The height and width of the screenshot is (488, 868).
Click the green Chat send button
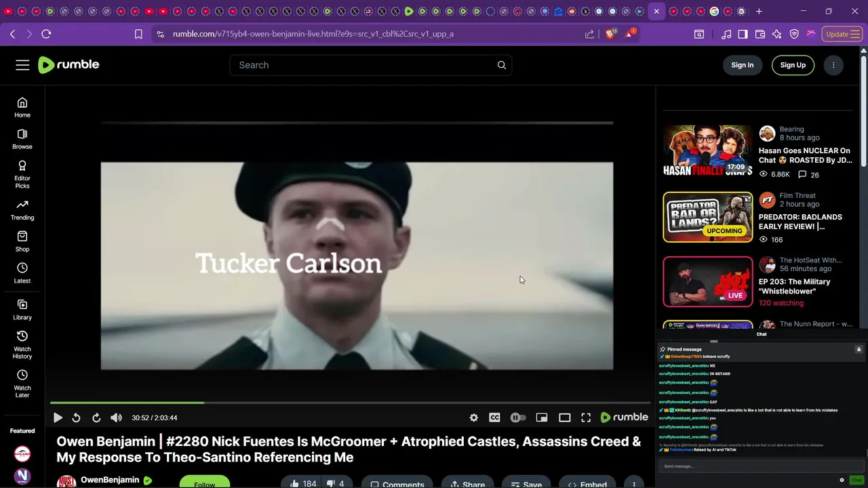coord(856,480)
